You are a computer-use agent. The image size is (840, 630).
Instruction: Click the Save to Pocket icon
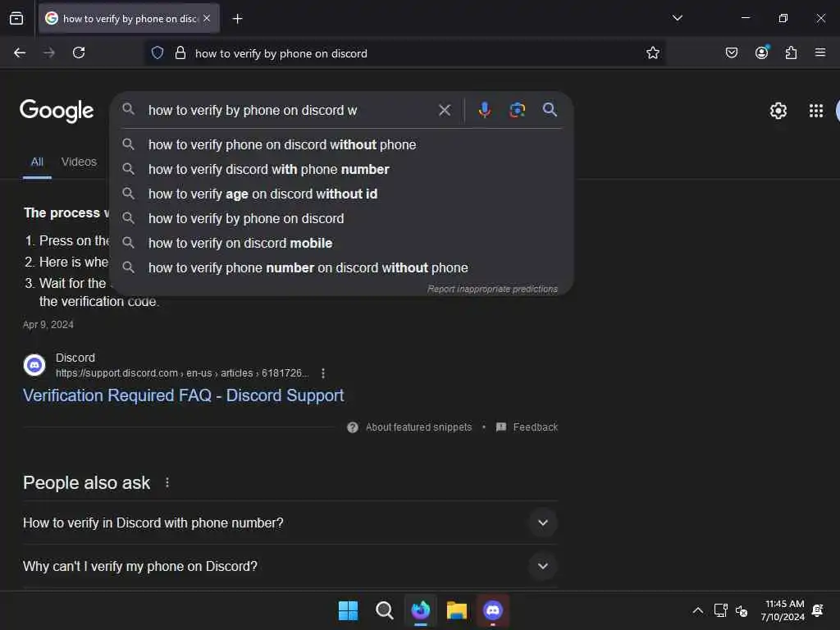tap(731, 52)
